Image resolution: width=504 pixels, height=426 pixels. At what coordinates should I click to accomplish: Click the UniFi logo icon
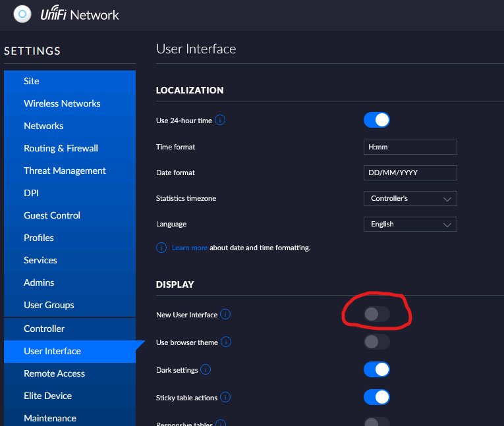[22, 14]
